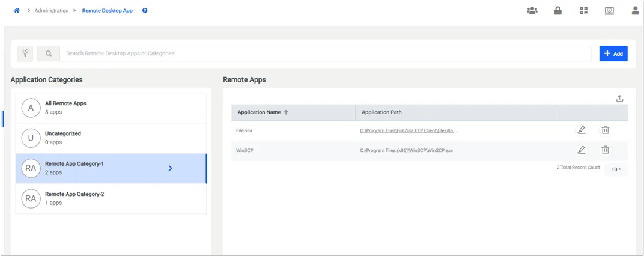Click Administration in breadcrumb

click(x=52, y=11)
